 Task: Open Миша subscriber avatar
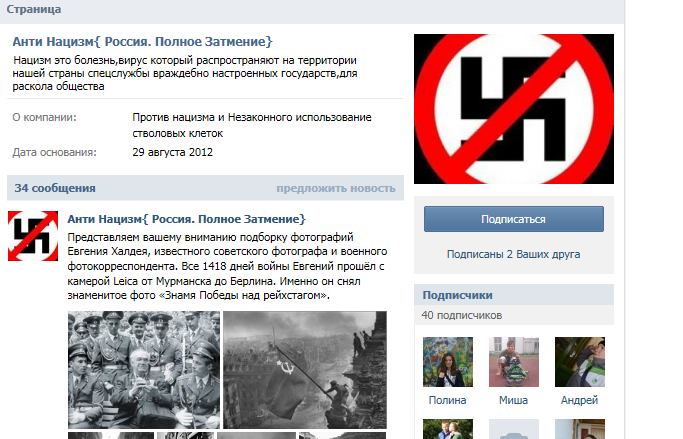coord(514,362)
